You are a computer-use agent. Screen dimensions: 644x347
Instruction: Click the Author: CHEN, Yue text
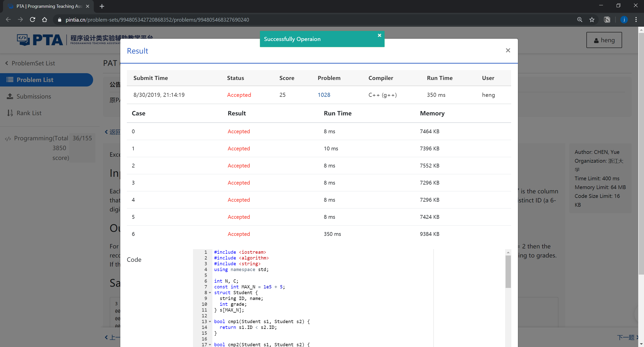pyautogui.click(x=597, y=152)
